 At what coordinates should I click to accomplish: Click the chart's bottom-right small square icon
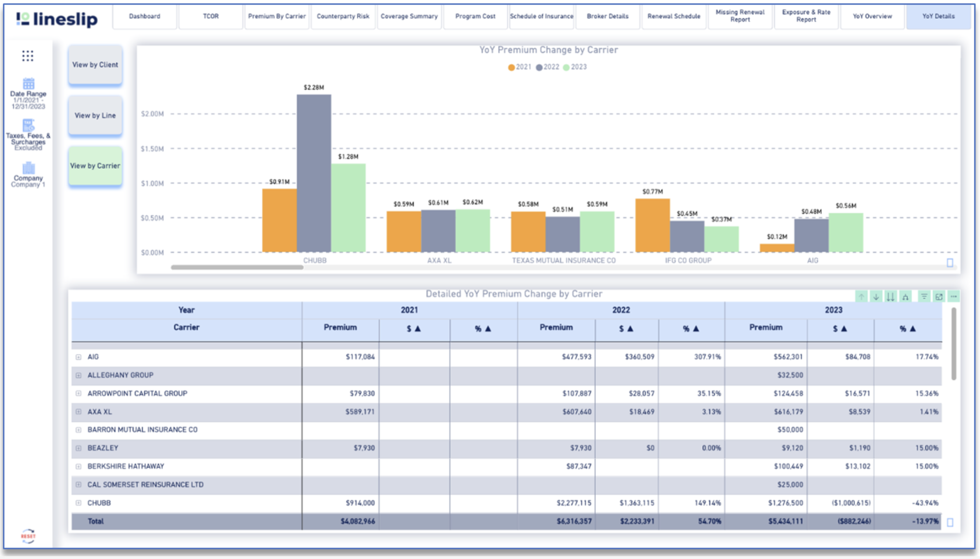950,262
